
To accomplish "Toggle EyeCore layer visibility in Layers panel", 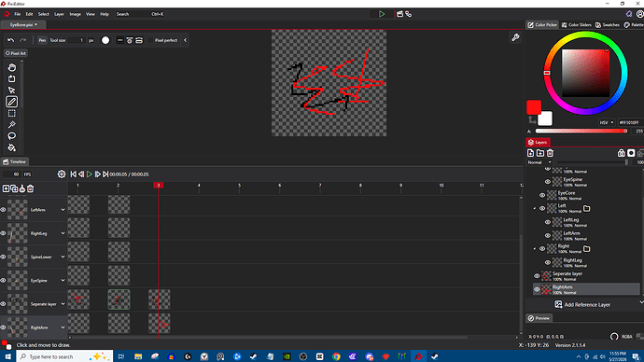I will click(x=542, y=195).
